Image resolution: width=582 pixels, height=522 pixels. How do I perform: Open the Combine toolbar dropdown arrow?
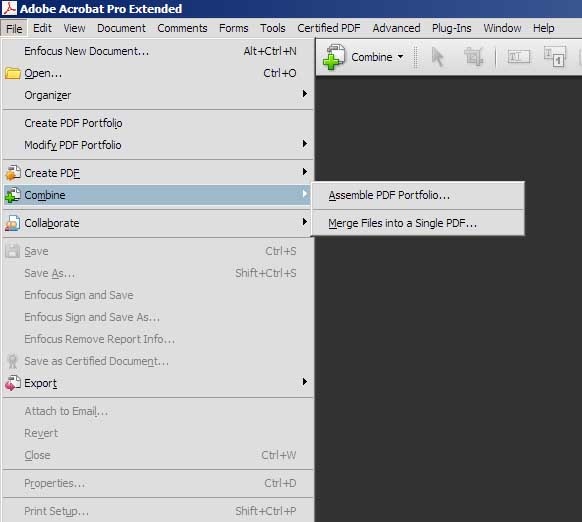coord(400,57)
